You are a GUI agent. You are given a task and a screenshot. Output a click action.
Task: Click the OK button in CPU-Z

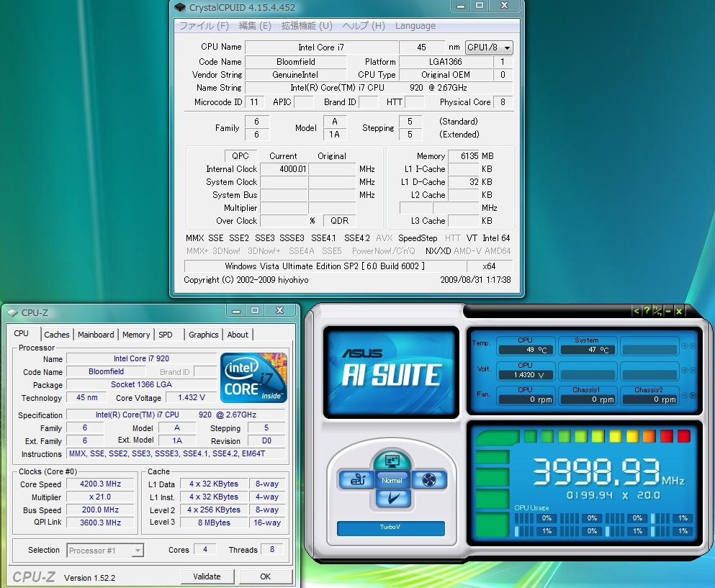click(265, 576)
